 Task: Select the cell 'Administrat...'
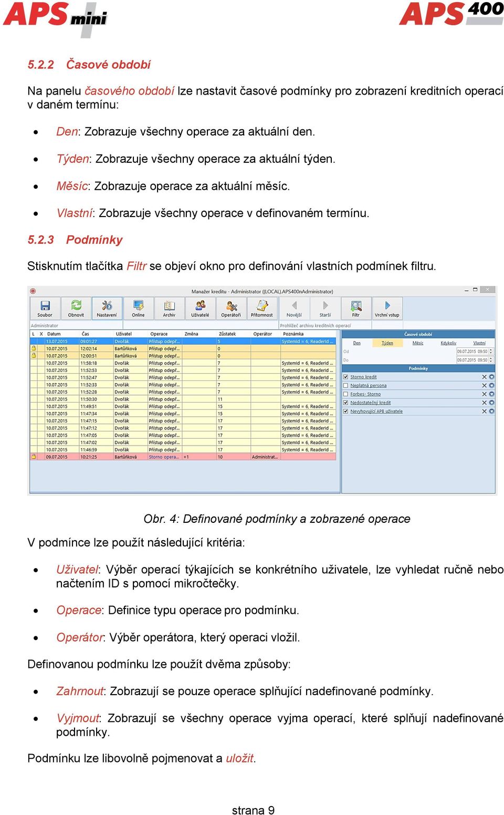pyautogui.click(x=265, y=457)
